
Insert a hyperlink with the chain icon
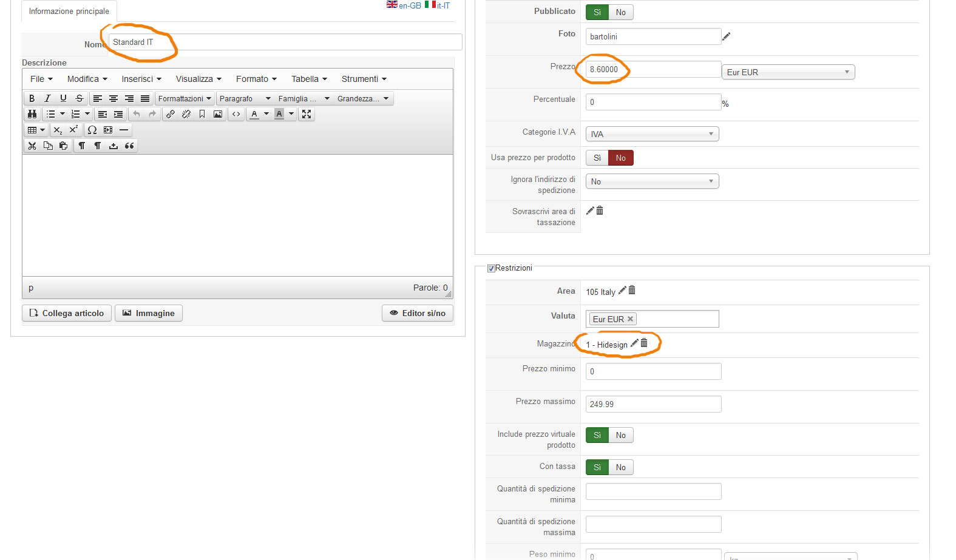[171, 114]
